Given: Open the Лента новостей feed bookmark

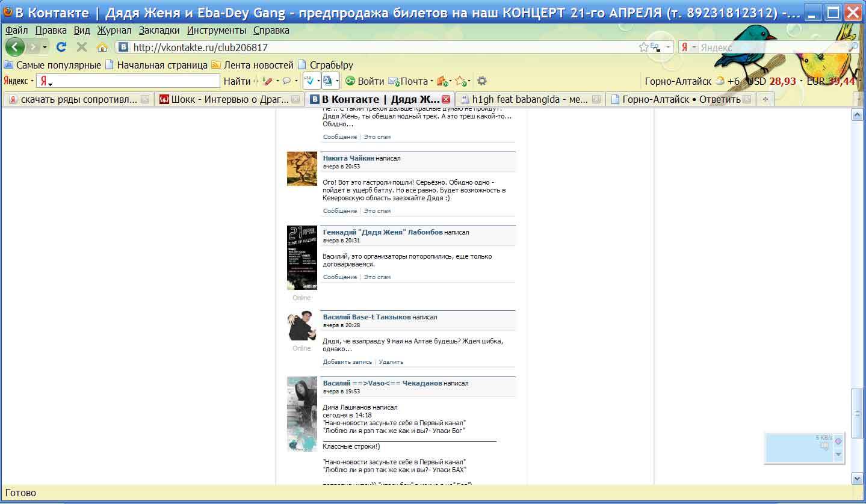Looking at the screenshot, I should 252,65.
